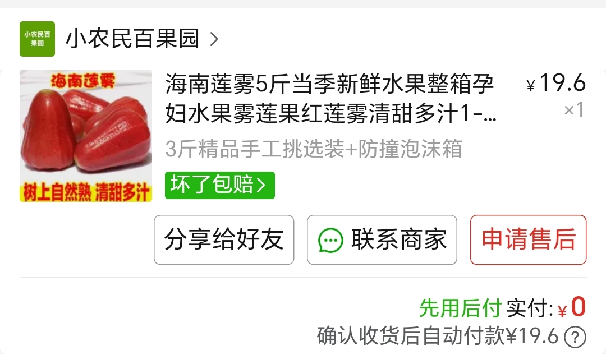Tap the 先用后付 green label

coord(460,308)
